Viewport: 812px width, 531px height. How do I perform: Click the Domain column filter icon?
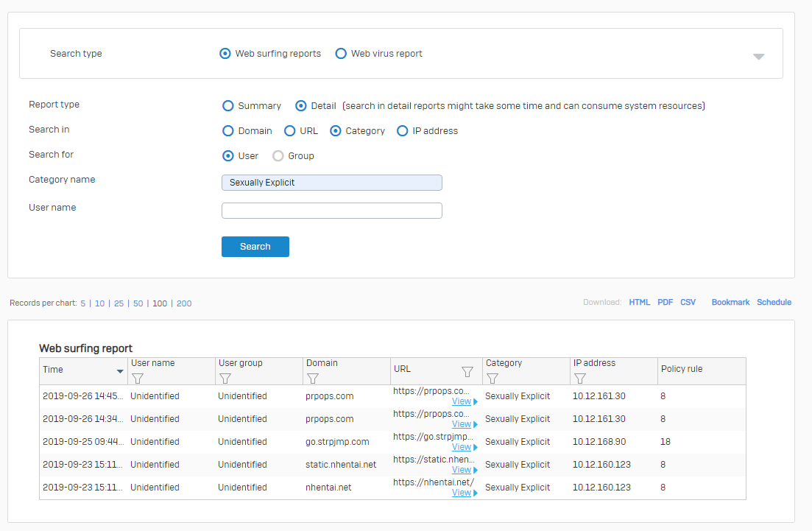coord(312,379)
